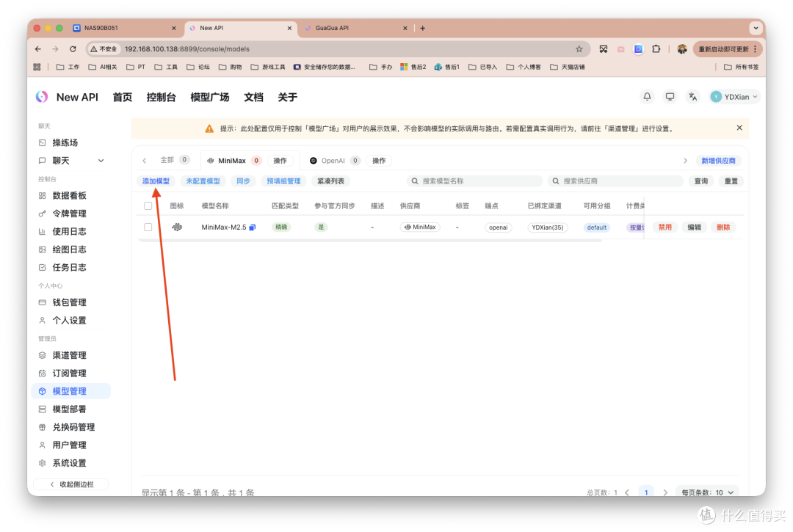Copy the MiniMax-M2.5 model name icon
793x532 pixels.
coord(253,227)
